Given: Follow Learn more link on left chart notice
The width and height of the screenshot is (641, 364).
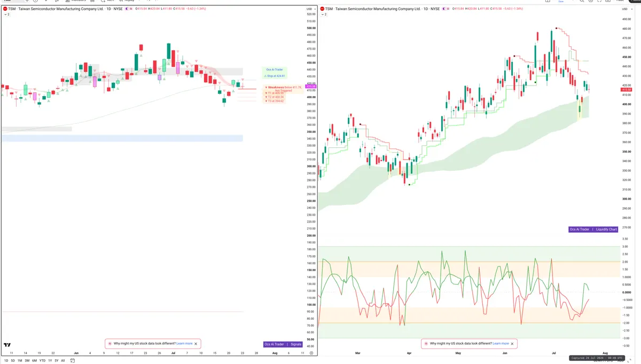Looking at the screenshot, I should click(x=184, y=344).
